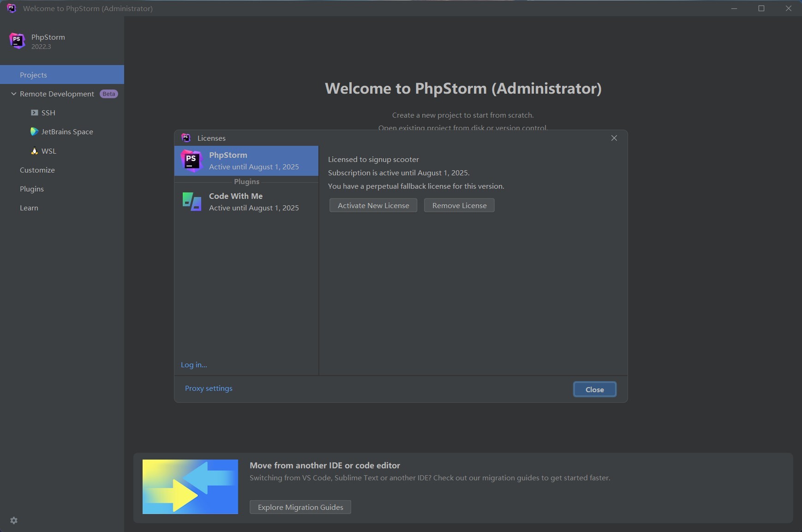Image resolution: width=802 pixels, height=532 pixels.
Task: Click 'Move from another IDE or code editor' heading
Action: pyautogui.click(x=325, y=465)
